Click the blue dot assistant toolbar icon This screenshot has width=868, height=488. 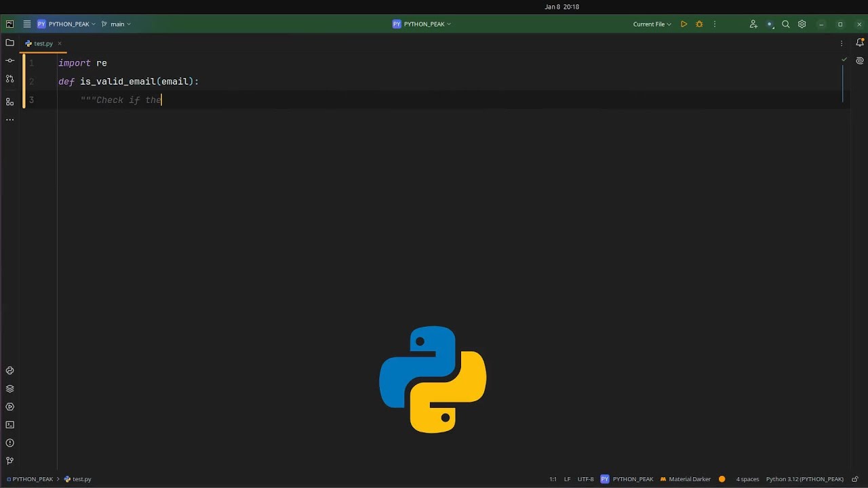(x=770, y=24)
